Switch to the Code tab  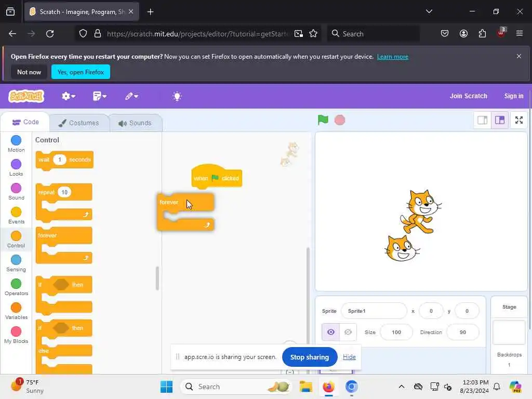[x=25, y=122]
